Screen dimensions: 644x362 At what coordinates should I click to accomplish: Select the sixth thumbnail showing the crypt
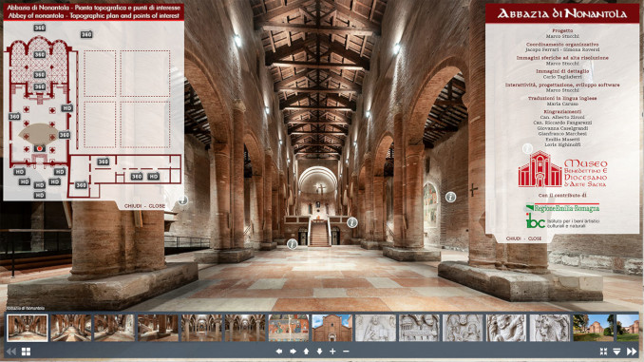pyautogui.click(x=245, y=328)
